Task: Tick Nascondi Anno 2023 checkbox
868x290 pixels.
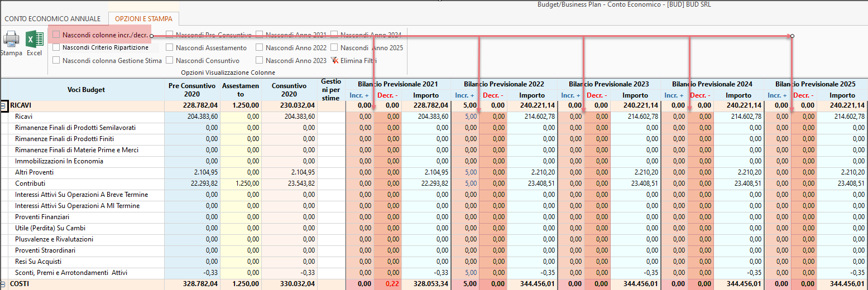Action: [260, 60]
